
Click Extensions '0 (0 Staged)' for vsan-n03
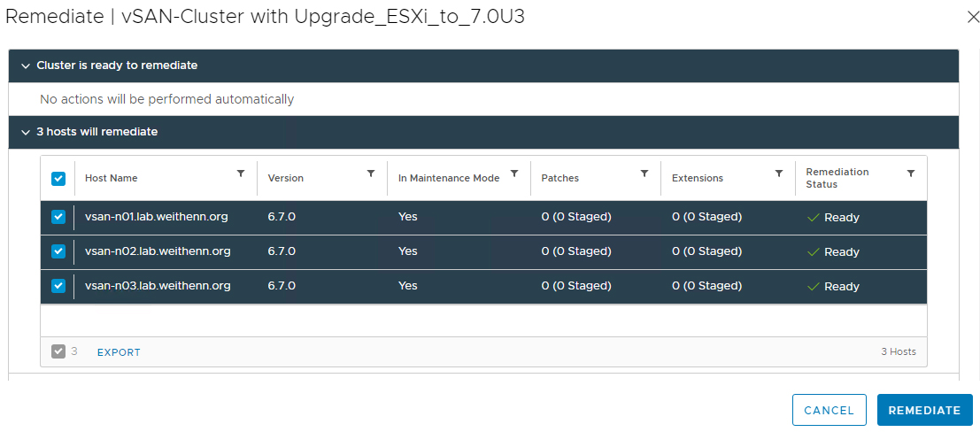click(x=706, y=286)
